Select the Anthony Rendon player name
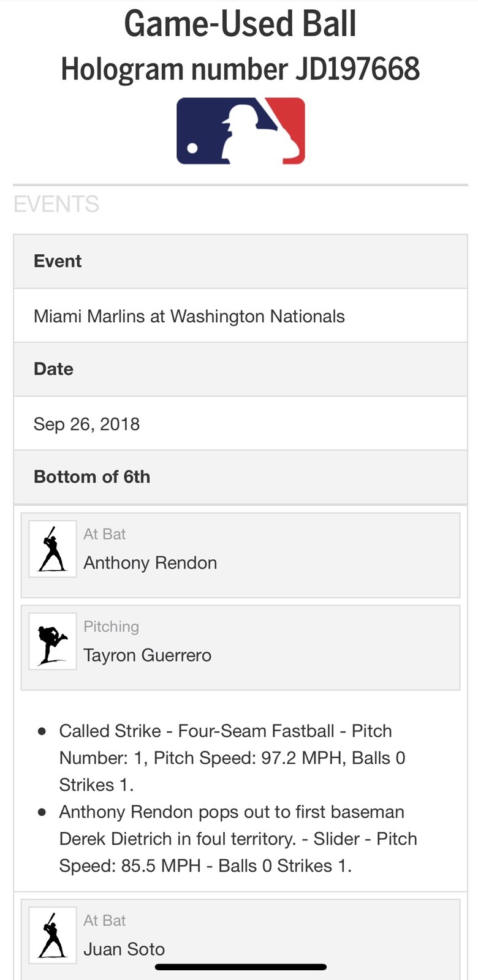This screenshot has width=478, height=980. (x=150, y=563)
